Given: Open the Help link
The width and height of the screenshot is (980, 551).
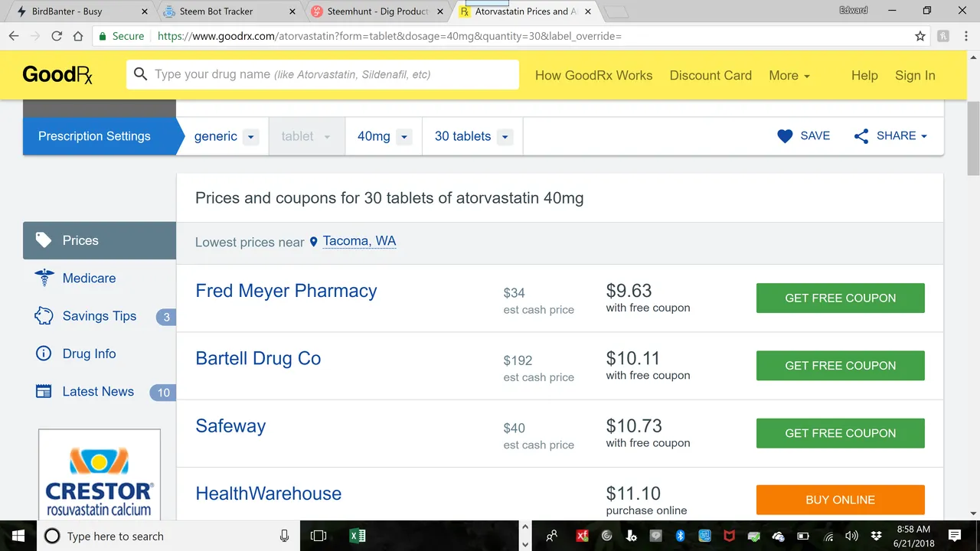Looking at the screenshot, I should tap(864, 75).
